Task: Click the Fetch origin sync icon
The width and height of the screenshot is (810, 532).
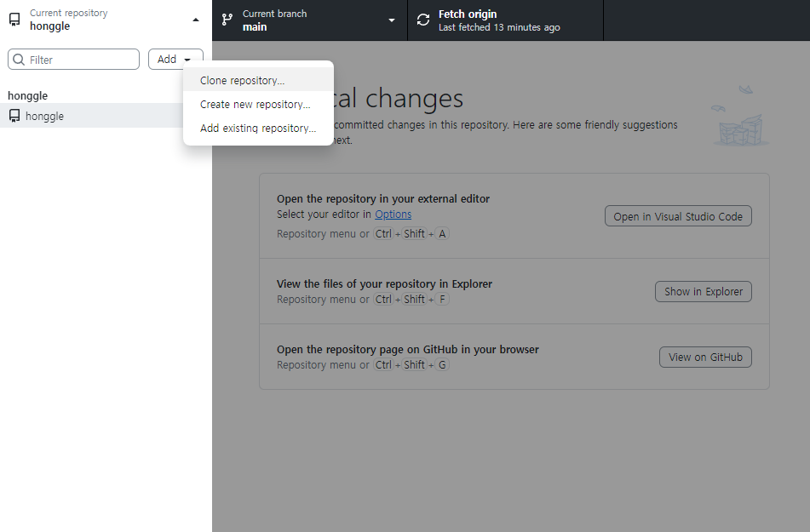Action: (x=423, y=20)
